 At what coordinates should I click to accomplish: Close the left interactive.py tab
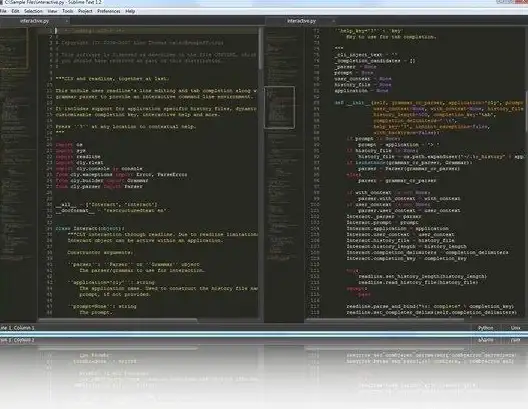(x=67, y=21)
